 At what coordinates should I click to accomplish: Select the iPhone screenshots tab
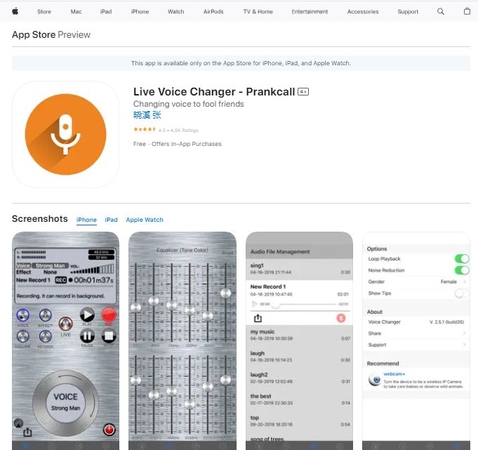click(x=86, y=220)
